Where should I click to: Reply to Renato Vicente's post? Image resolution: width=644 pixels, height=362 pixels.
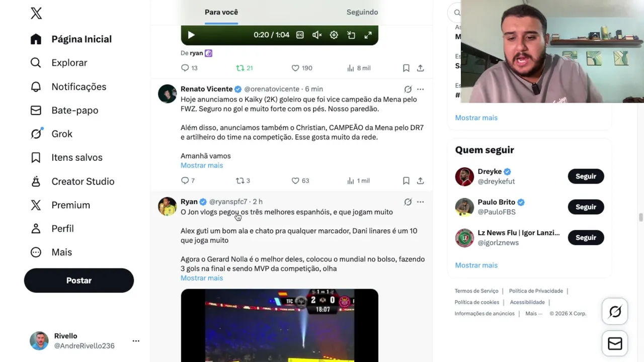tap(188, 180)
